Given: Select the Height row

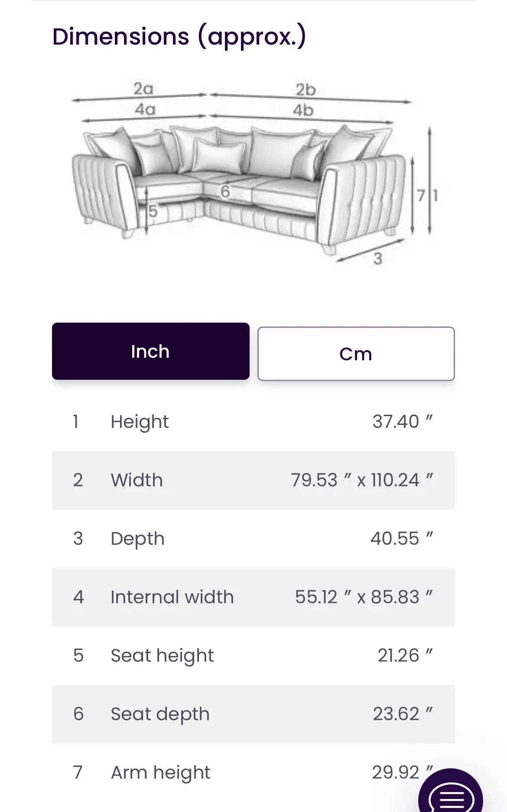Looking at the screenshot, I should (x=253, y=421).
